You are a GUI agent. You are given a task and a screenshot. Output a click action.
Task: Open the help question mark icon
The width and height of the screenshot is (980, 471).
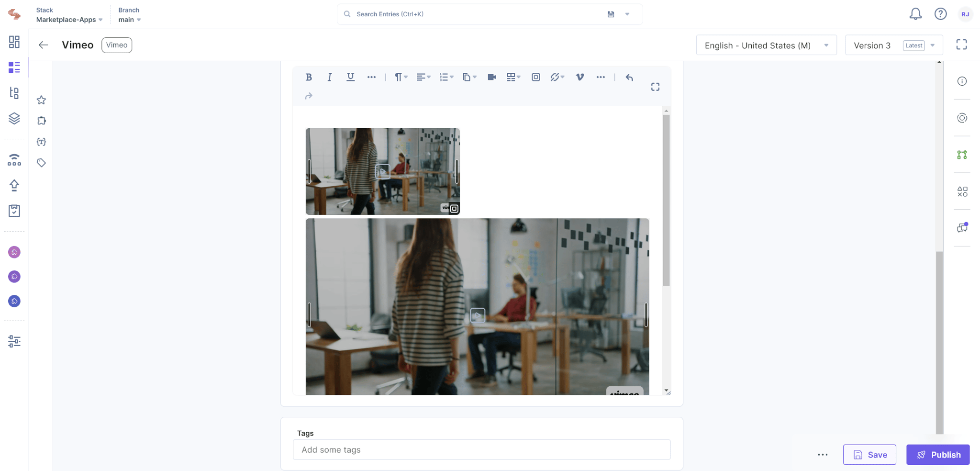[940, 14]
